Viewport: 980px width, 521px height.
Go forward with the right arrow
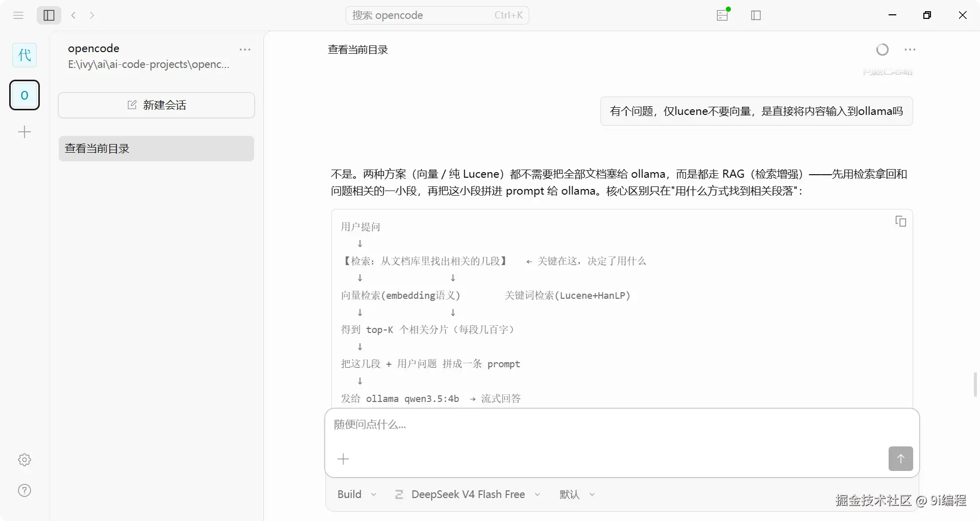92,15
